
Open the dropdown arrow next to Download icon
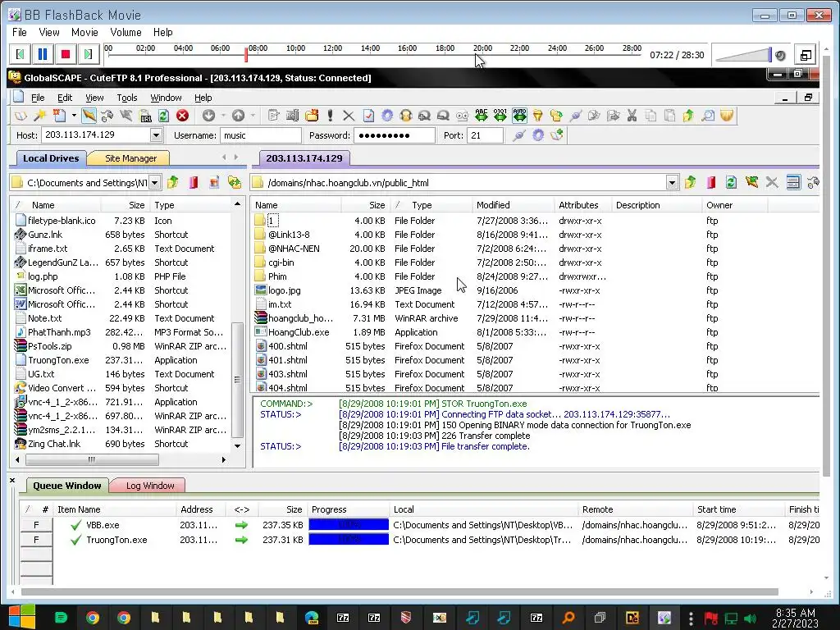(x=223, y=116)
